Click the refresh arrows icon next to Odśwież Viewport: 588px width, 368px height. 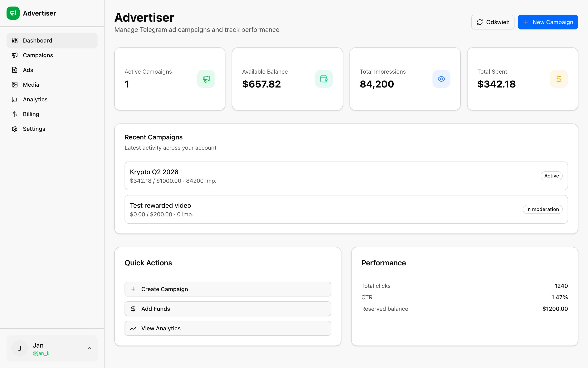480,22
